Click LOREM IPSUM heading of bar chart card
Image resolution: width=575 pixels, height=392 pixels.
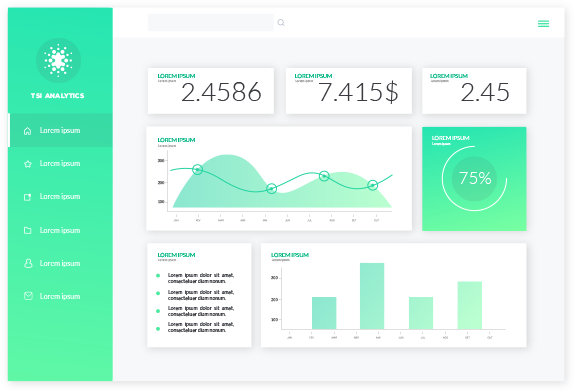290,255
